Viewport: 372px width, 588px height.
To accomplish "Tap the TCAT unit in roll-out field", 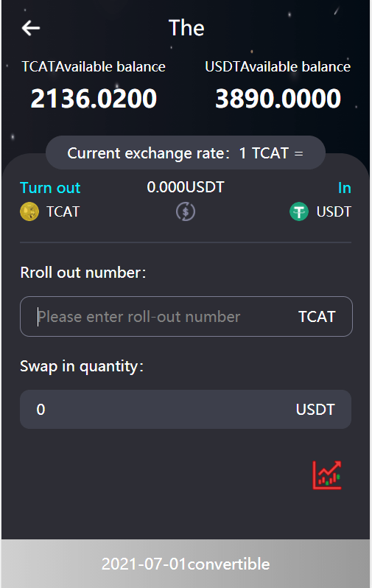I will pyautogui.click(x=317, y=317).
